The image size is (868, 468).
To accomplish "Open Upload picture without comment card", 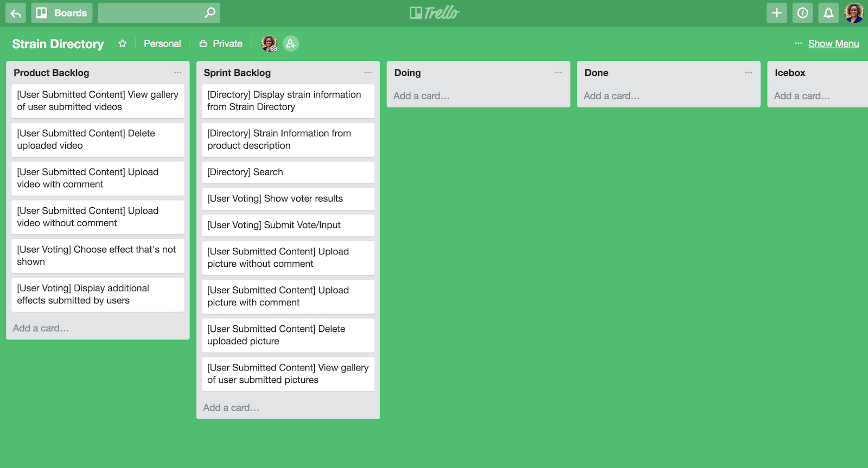I will click(x=288, y=258).
